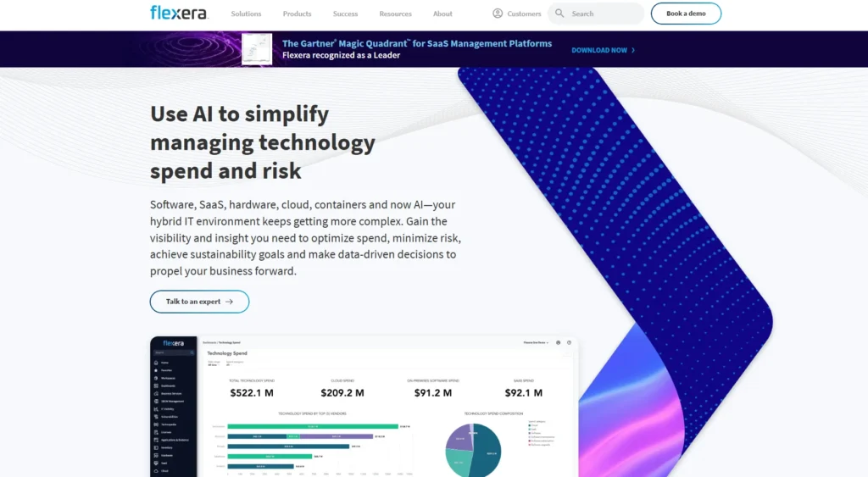Viewport: 868px width, 477px height.
Task: Click the Customers link in the header
Action: (x=524, y=14)
